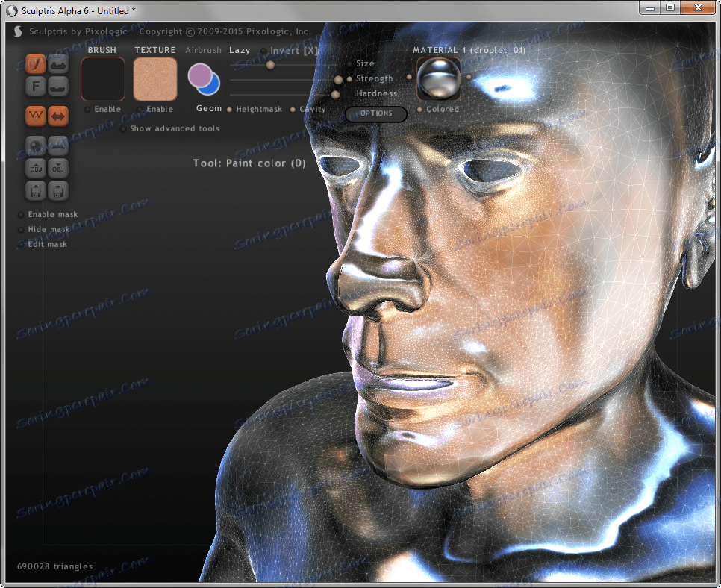
Task: Click the OBJ icon with up arrow
Action: 36,168
